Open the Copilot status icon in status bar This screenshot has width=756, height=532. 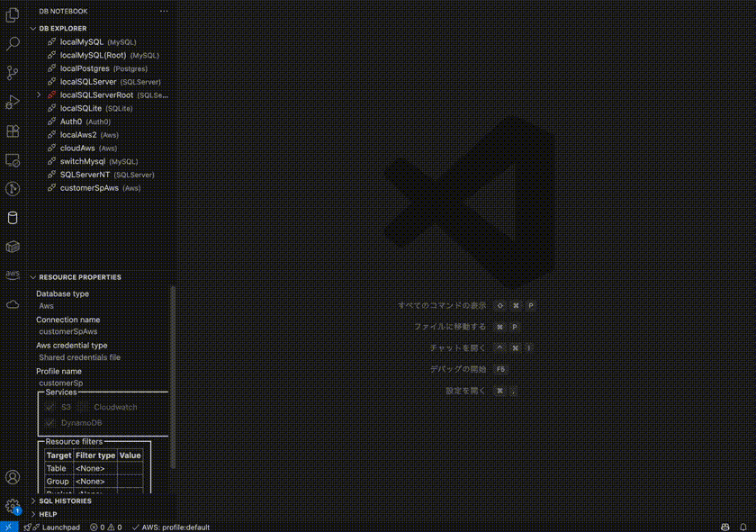pos(724,527)
